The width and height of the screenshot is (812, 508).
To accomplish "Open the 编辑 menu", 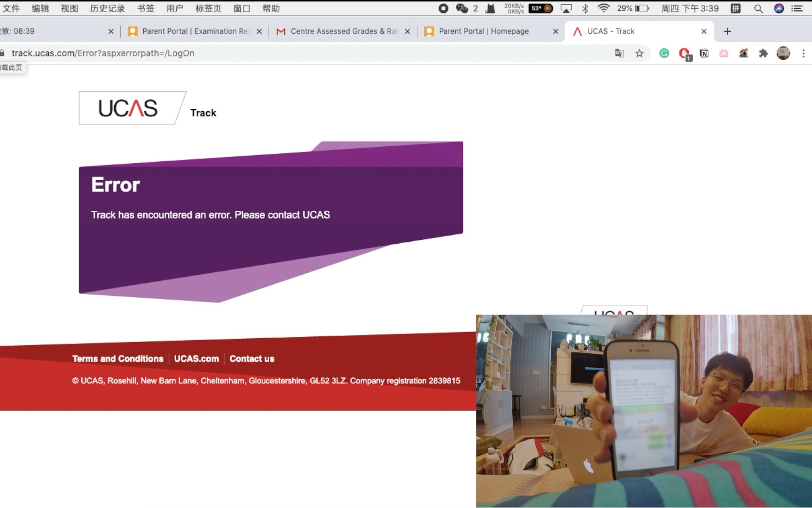I will coord(40,8).
